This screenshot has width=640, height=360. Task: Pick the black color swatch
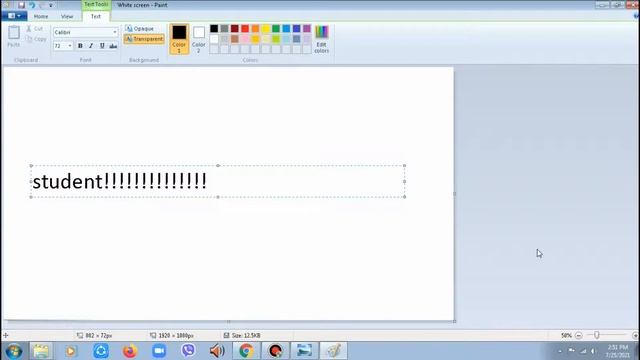214,29
